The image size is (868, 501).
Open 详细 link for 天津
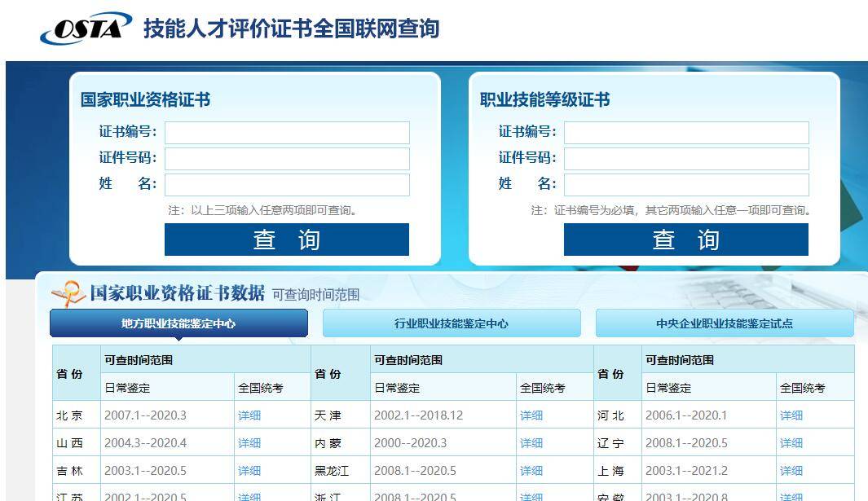(531, 415)
